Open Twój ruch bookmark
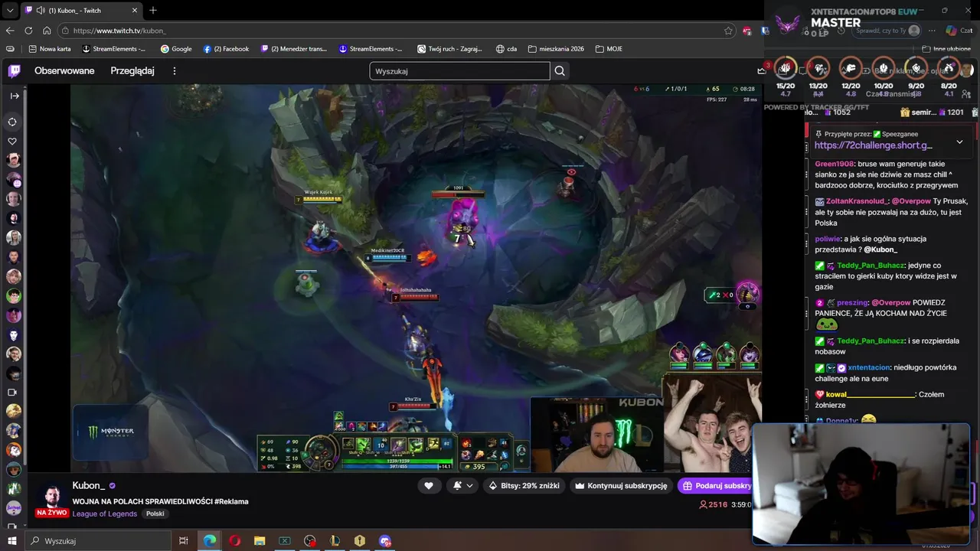This screenshot has height=551, width=980. click(449, 49)
